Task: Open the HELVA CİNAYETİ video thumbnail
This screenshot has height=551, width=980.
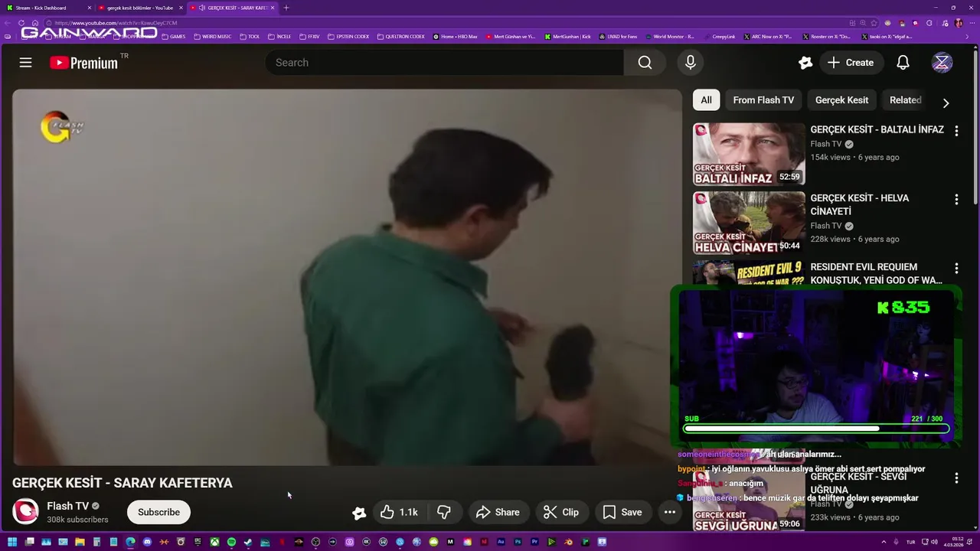Action: 749,223
